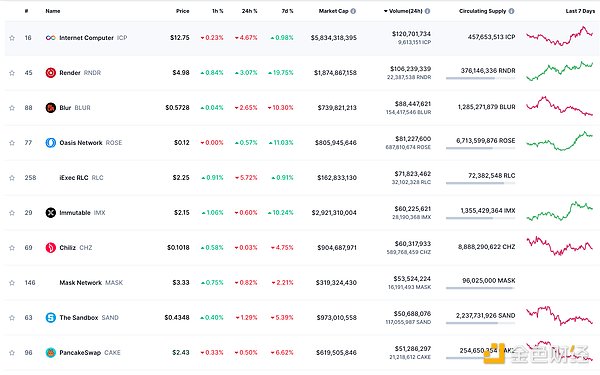Open the Oasis Network 7-day sparkline chart

point(559,141)
